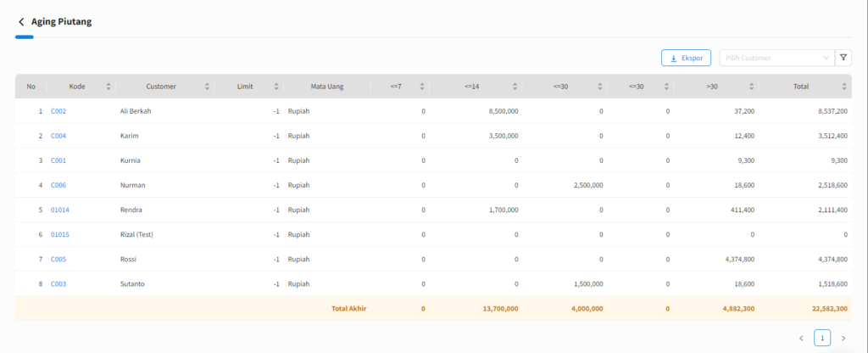Click the next page arrow

click(x=843, y=338)
